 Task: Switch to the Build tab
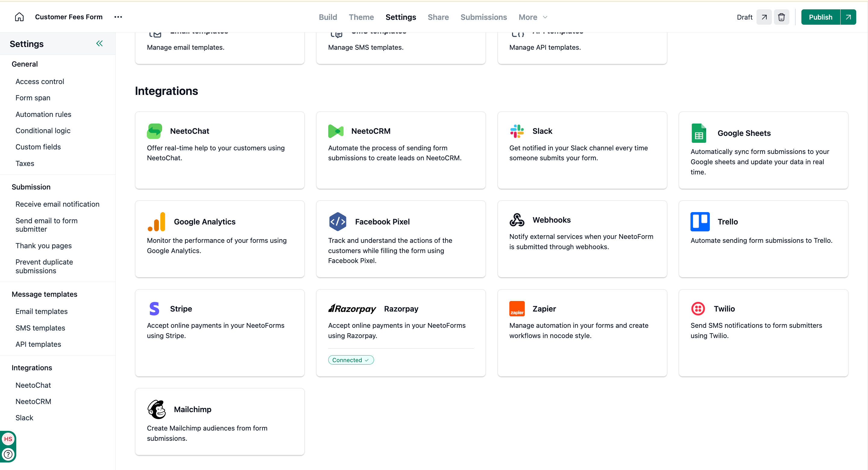tap(328, 17)
